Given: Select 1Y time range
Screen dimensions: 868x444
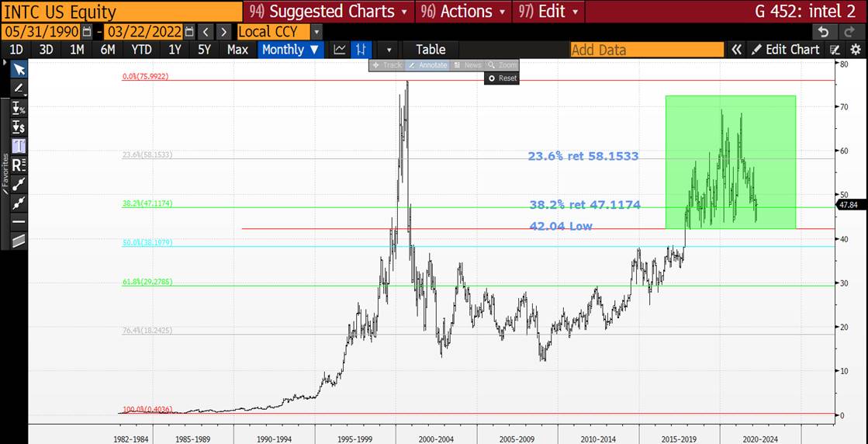Looking at the screenshot, I should [x=175, y=50].
